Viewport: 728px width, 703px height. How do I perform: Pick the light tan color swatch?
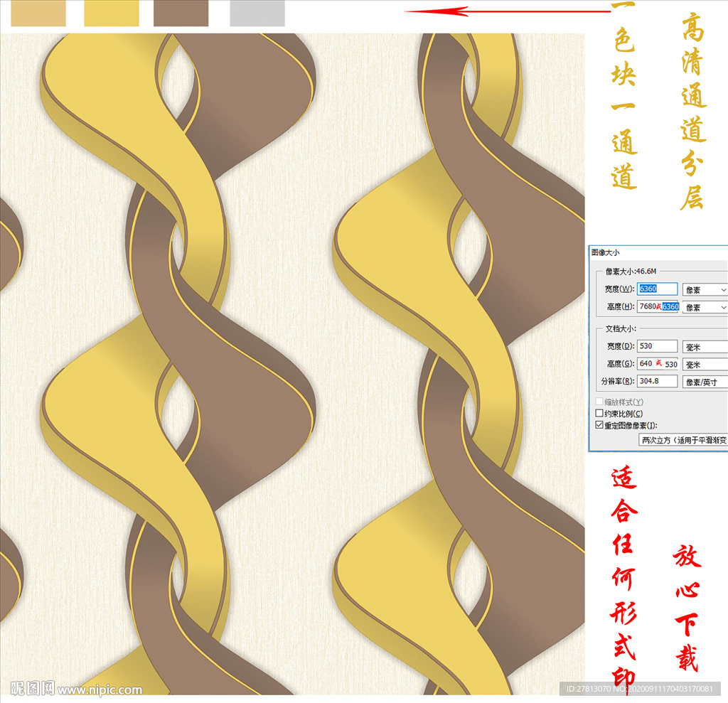(x=38, y=13)
